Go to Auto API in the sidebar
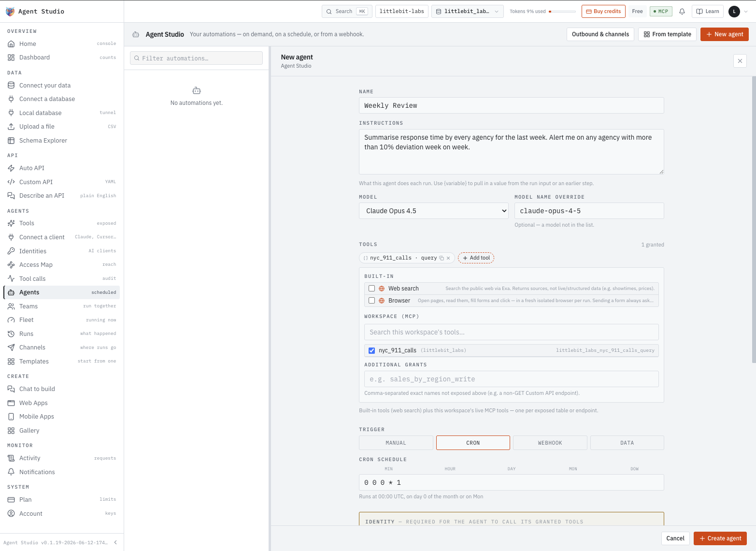This screenshot has width=756, height=551. coord(62,168)
